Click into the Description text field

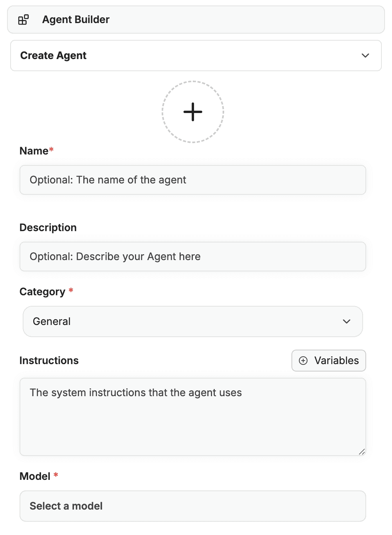coord(192,257)
